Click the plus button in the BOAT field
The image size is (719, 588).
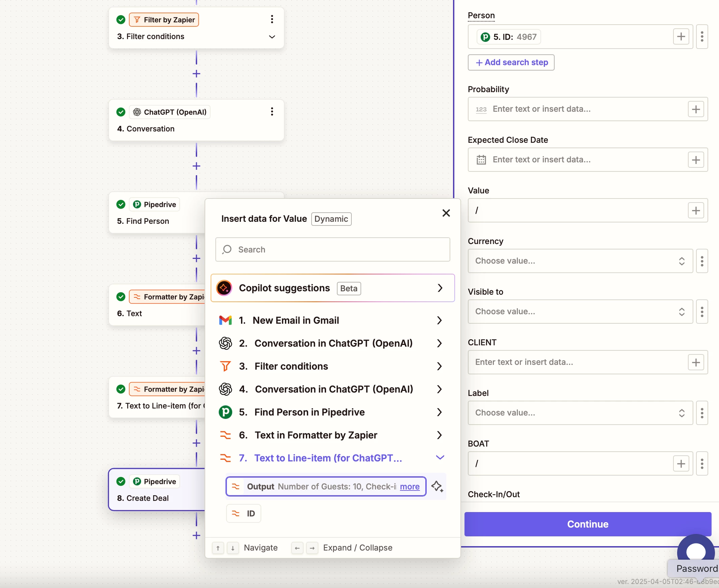point(681,464)
